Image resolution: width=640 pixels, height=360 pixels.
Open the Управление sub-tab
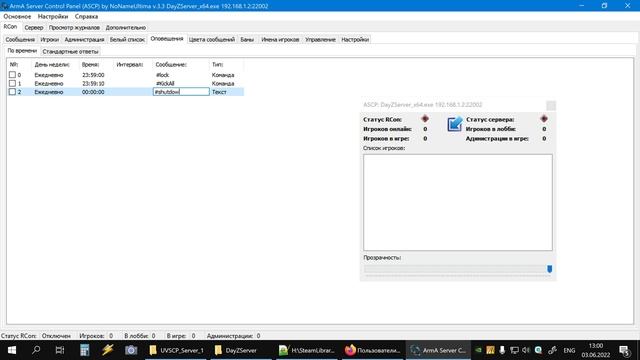click(x=320, y=40)
